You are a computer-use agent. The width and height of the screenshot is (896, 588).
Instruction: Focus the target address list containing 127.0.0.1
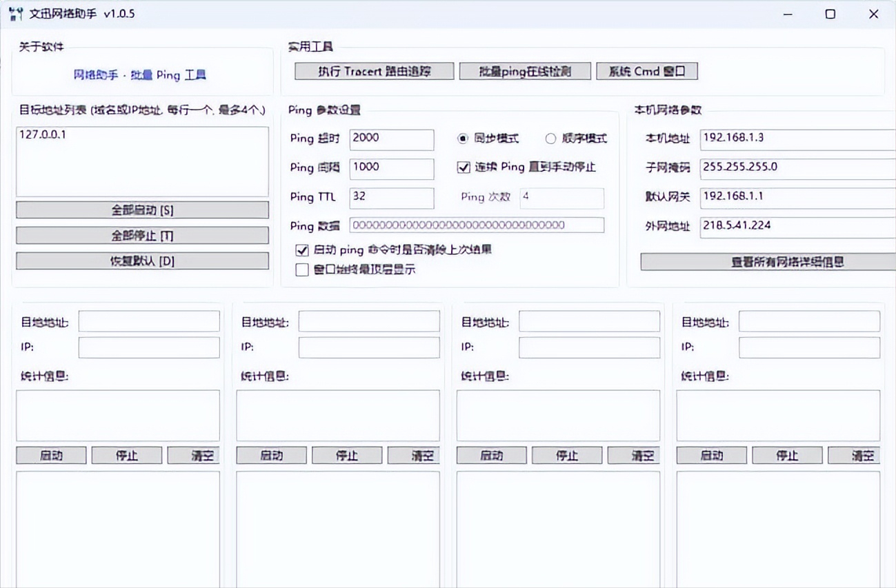point(142,162)
